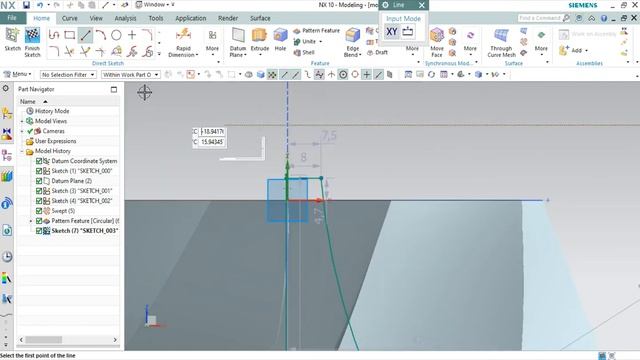Select the Point sketch tool
The width and height of the screenshot is (640, 360).
point(132,35)
